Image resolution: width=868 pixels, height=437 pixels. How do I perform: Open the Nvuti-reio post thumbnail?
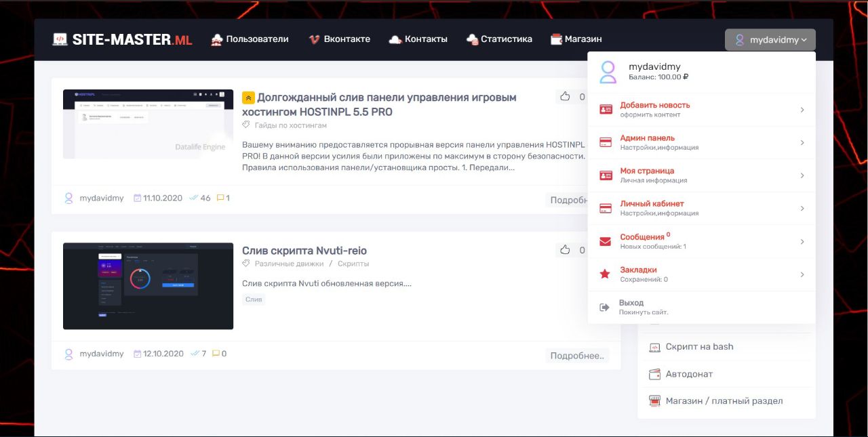tap(148, 286)
